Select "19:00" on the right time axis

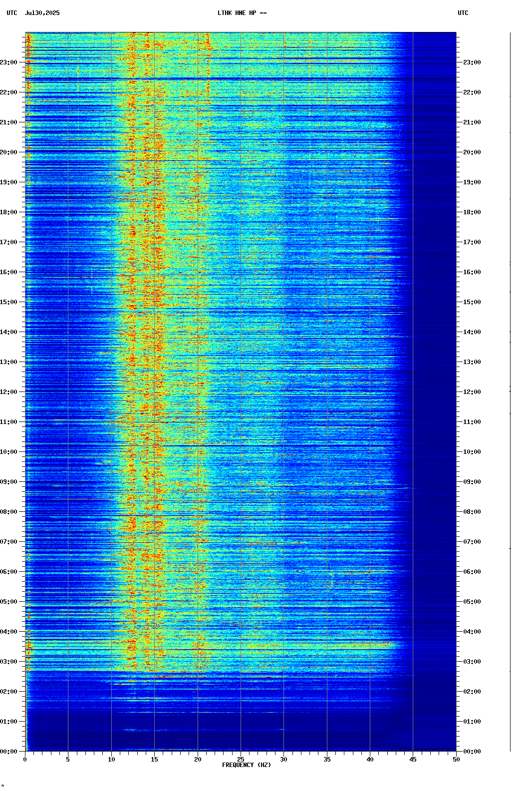point(472,182)
